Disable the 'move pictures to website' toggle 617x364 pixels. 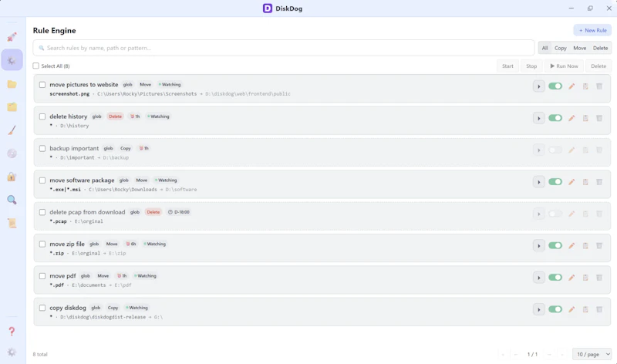click(555, 86)
